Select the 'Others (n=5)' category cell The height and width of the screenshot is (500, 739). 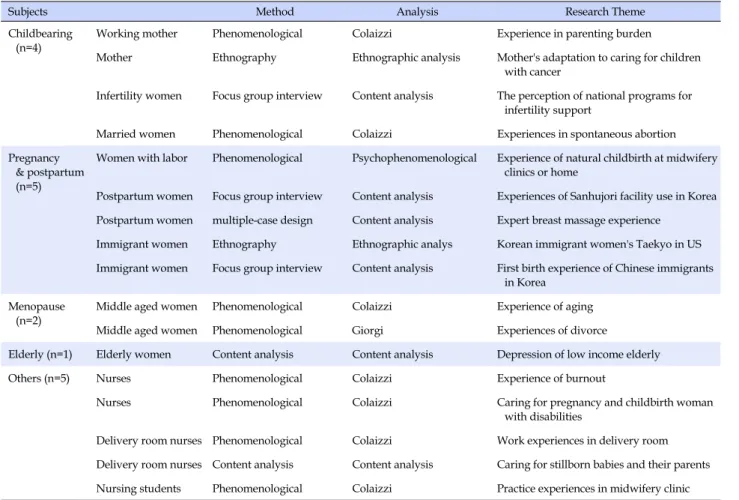[x=39, y=378]
